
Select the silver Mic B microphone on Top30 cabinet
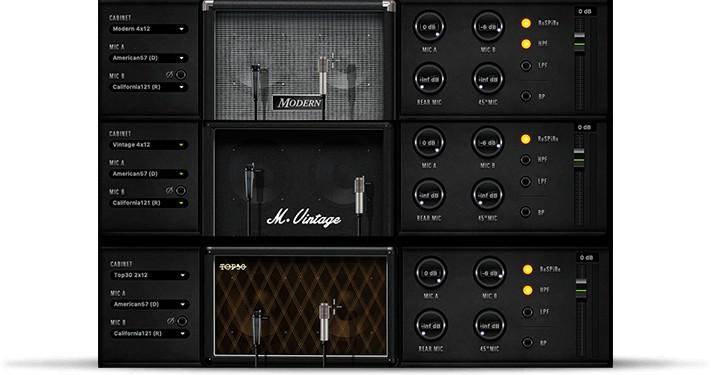pyautogui.click(x=324, y=322)
